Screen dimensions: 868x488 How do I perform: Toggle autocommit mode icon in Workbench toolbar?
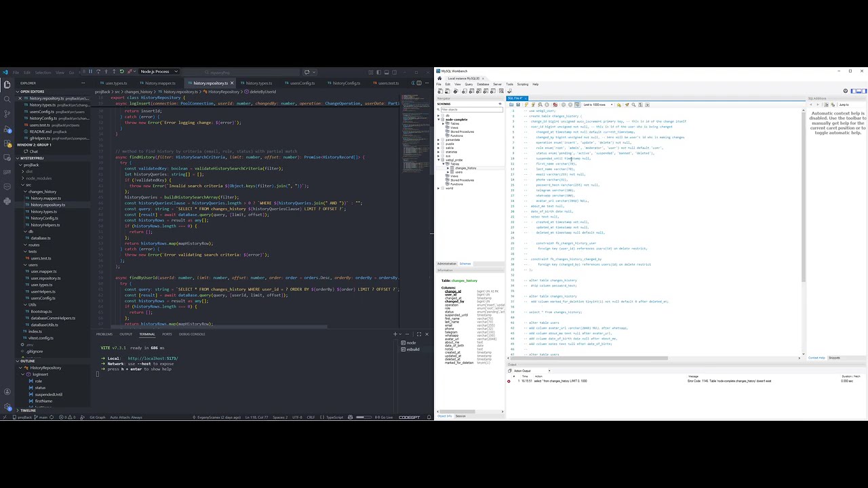pyautogui.click(x=577, y=104)
